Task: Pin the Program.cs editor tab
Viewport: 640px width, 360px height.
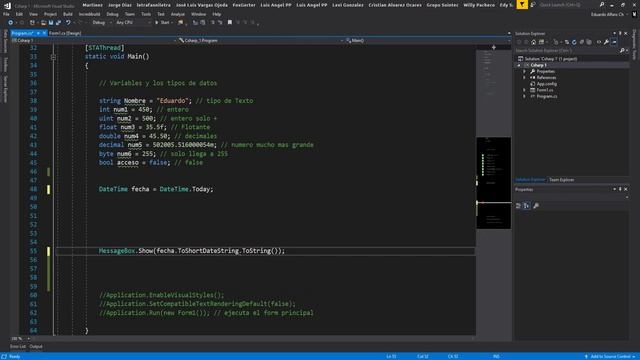Action: coord(38,33)
